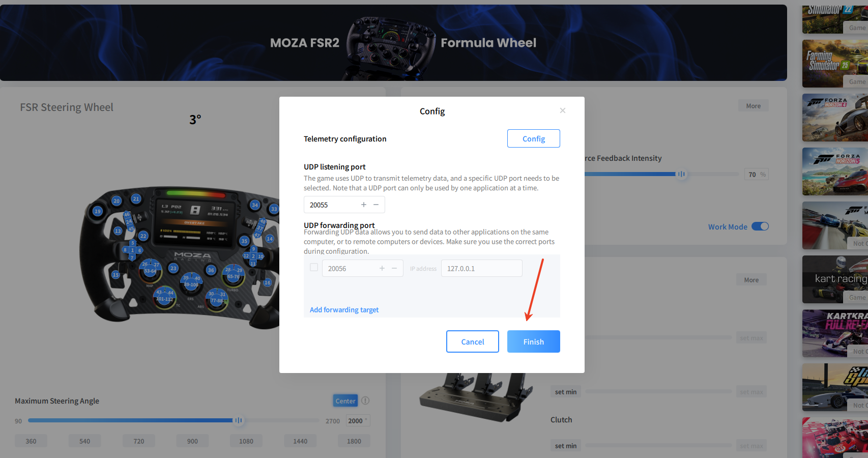Click the Finish button

[533, 341]
